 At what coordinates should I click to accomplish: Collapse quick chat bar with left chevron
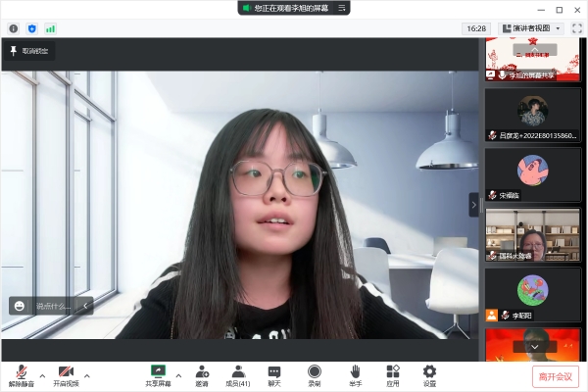click(x=85, y=306)
